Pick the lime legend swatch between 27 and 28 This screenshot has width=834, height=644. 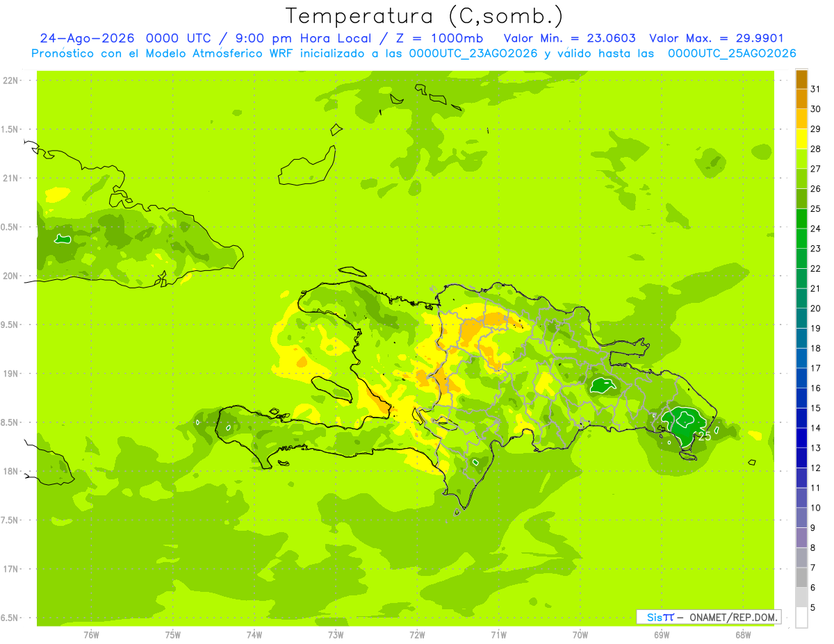pyautogui.click(x=801, y=159)
